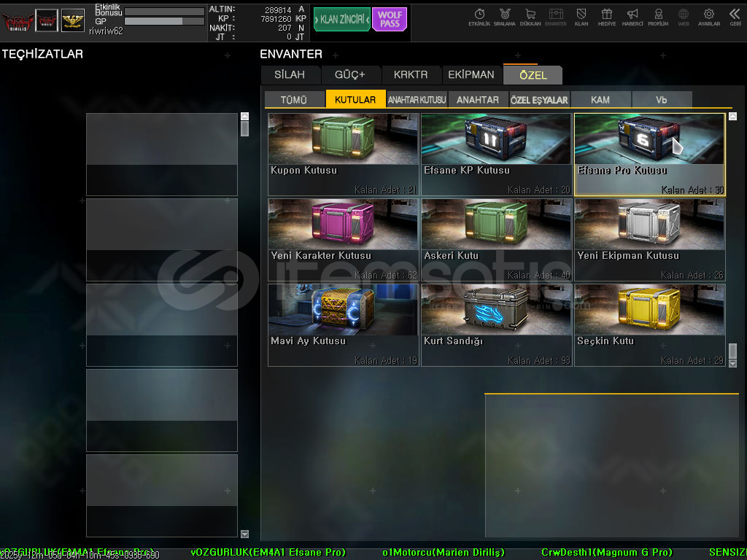
Task: Open the Hediye gift icon
Action: click(606, 17)
